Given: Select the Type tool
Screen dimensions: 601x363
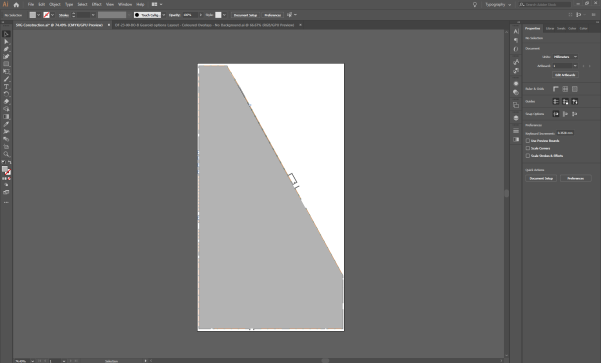Looking at the screenshot, I should (6, 87).
